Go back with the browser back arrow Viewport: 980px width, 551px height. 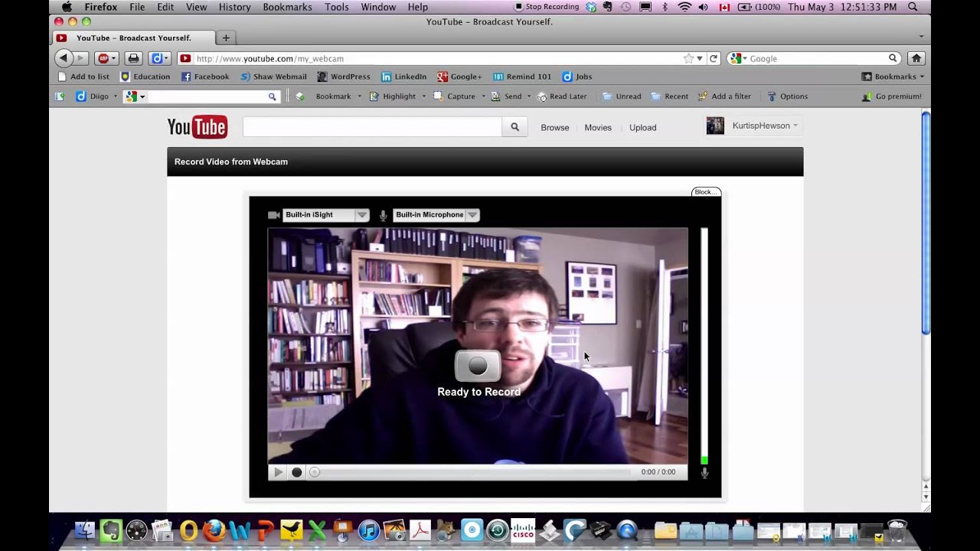click(64, 58)
